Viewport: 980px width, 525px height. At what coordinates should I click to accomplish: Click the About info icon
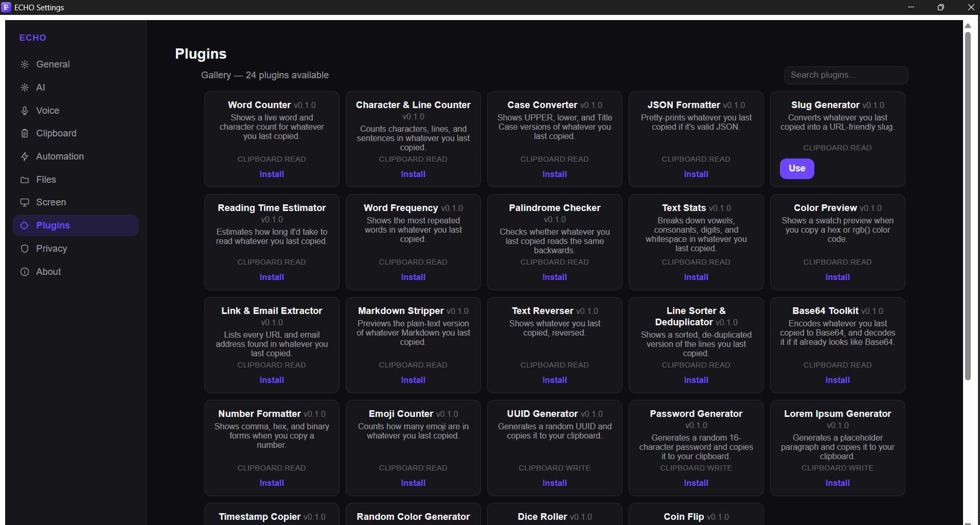24,272
